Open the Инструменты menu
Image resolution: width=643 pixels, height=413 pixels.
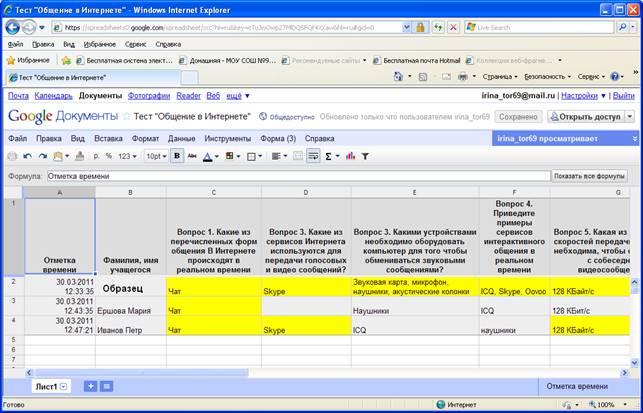coord(228,139)
